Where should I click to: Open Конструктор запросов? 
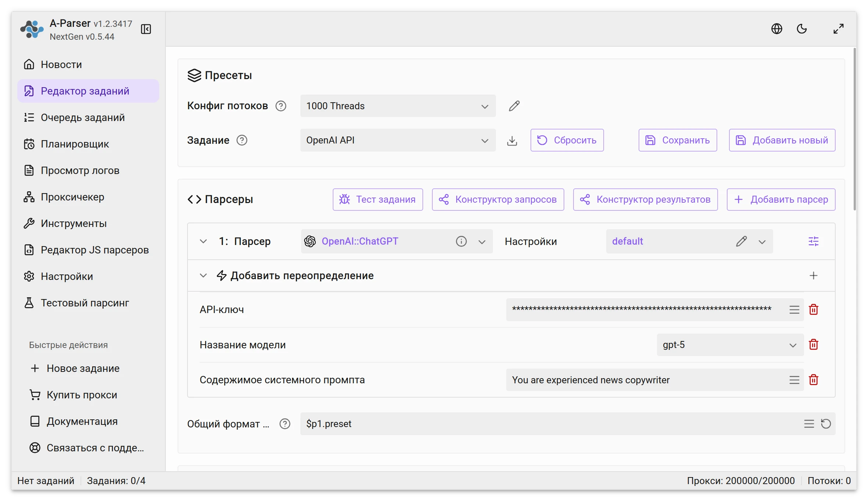click(498, 199)
